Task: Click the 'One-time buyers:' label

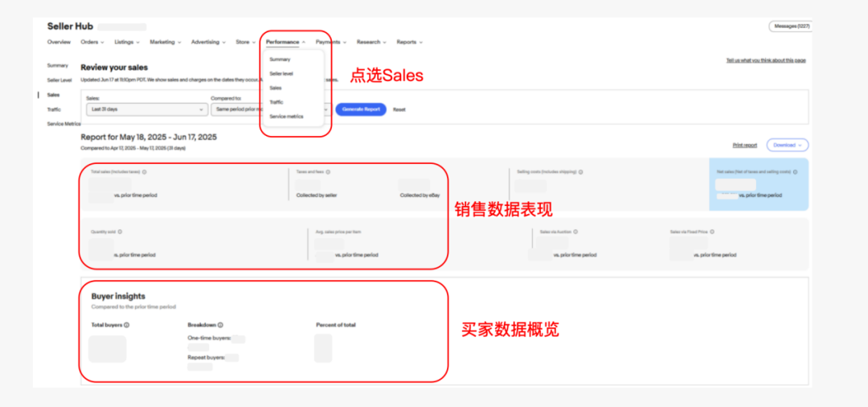Action: click(x=209, y=337)
